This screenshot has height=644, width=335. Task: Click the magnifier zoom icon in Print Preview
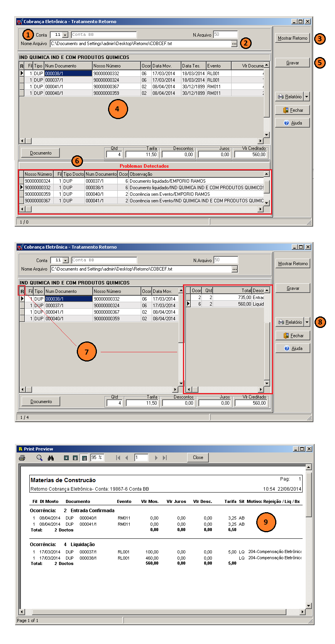point(39,457)
